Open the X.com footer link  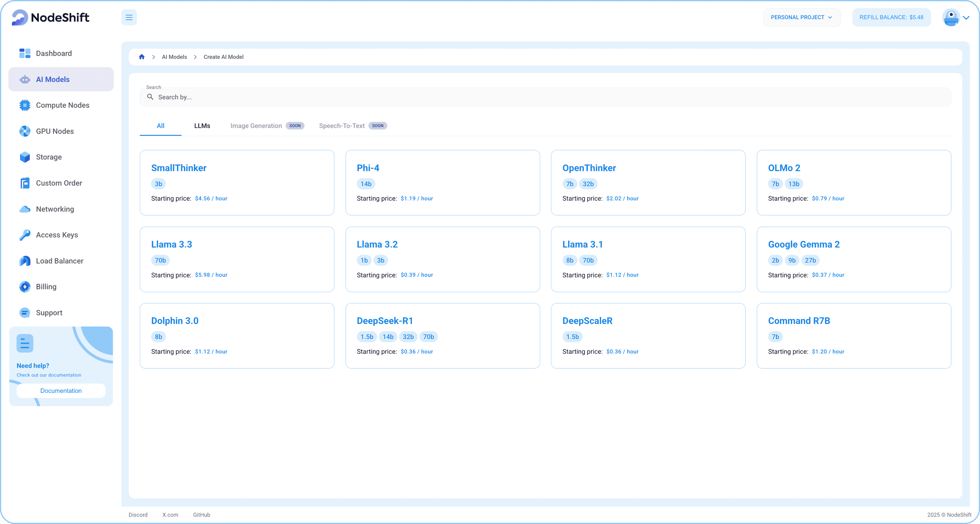(x=170, y=515)
